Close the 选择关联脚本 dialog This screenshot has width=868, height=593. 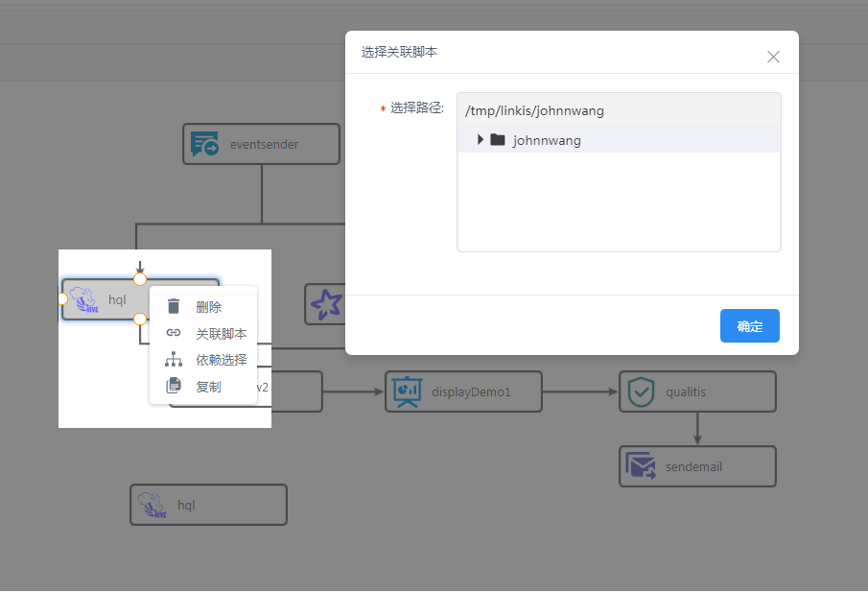click(x=773, y=56)
